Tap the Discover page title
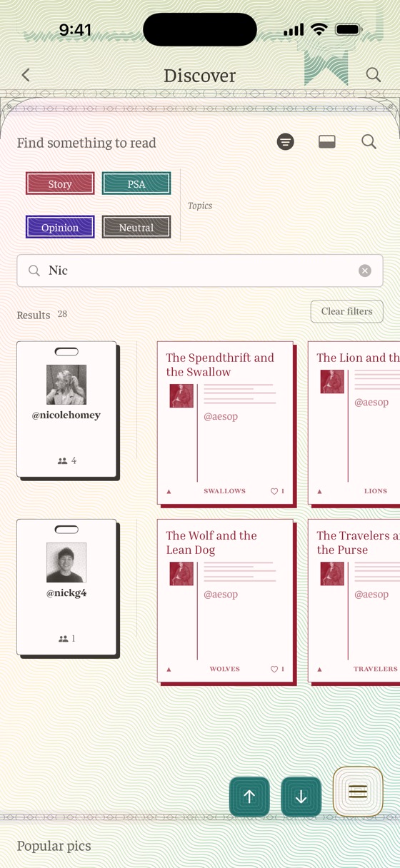The height and width of the screenshot is (868, 400). [199, 75]
